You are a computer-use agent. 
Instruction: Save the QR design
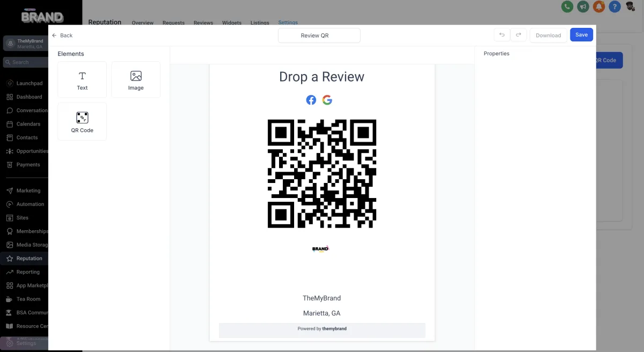[581, 35]
